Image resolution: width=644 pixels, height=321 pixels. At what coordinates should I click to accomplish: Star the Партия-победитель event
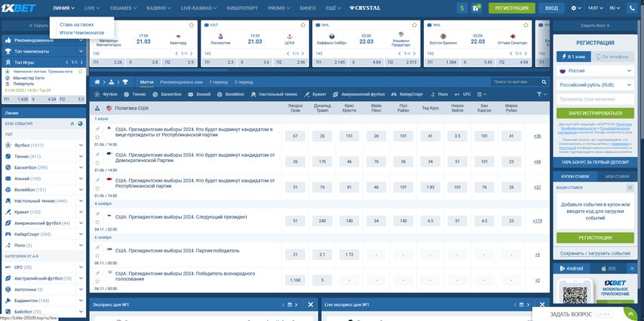(97, 255)
